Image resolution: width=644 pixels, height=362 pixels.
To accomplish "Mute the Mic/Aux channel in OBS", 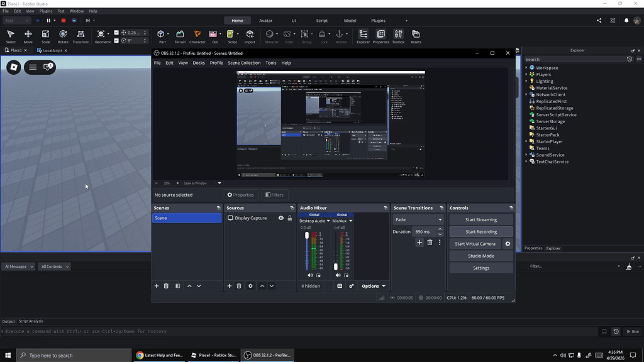I will 338,275.
